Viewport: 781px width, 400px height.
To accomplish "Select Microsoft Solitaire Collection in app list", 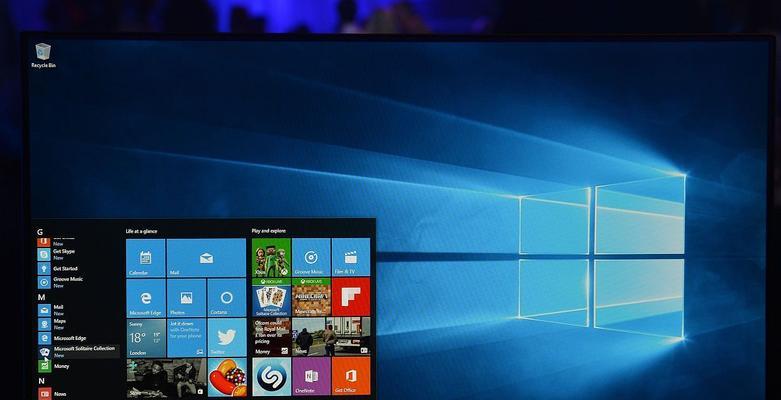I will coord(78,352).
